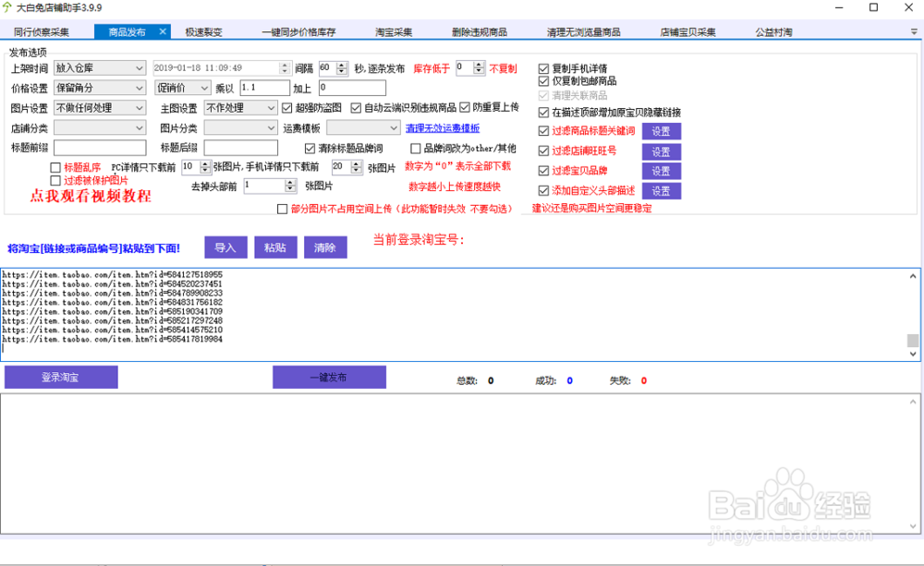Click the 登录淘宝 button
The height and width of the screenshot is (566, 924).
tap(61, 377)
